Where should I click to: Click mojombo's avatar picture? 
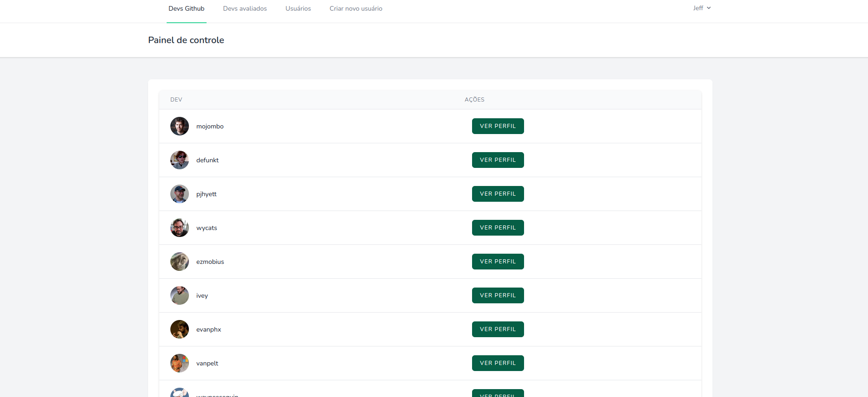pyautogui.click(x=180, y=126)
